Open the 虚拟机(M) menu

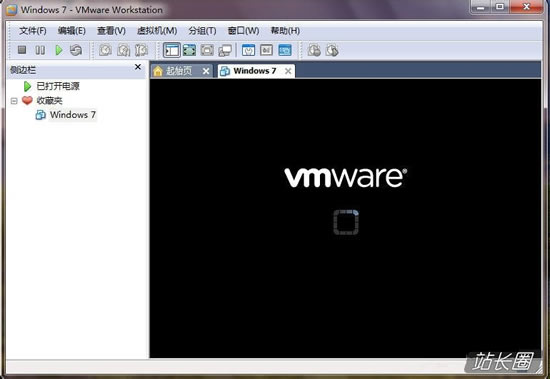point(157,31)
